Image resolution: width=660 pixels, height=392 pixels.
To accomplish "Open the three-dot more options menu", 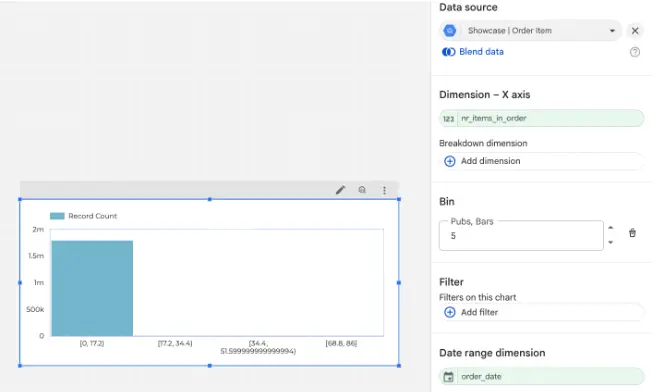I will (x=384, y=190).
